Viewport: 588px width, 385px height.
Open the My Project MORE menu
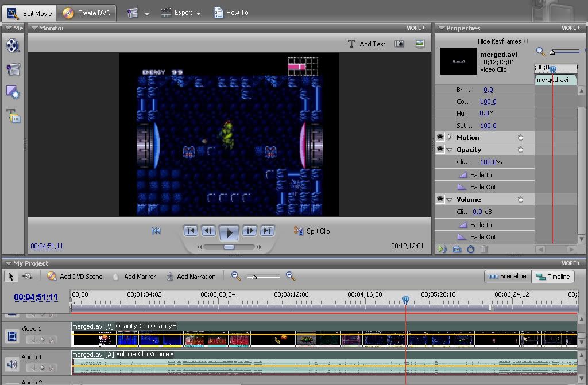coord(570,263)
